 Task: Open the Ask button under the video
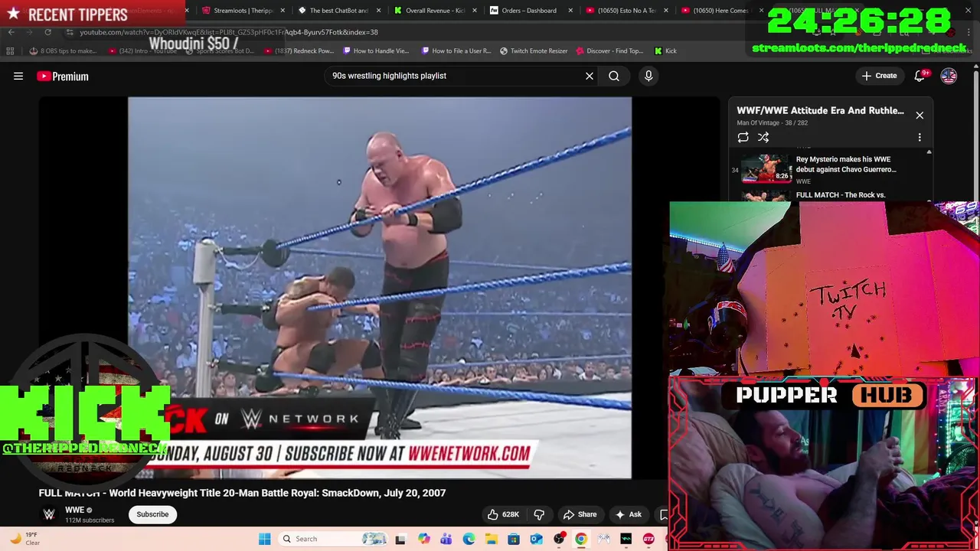coord(629,514)
